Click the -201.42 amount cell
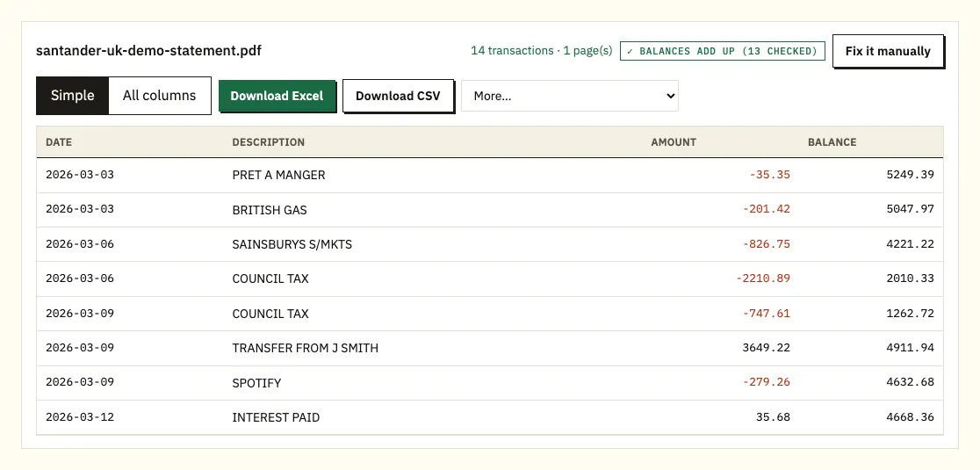Viewport: 980px width, 470px height. click(767, 209)
